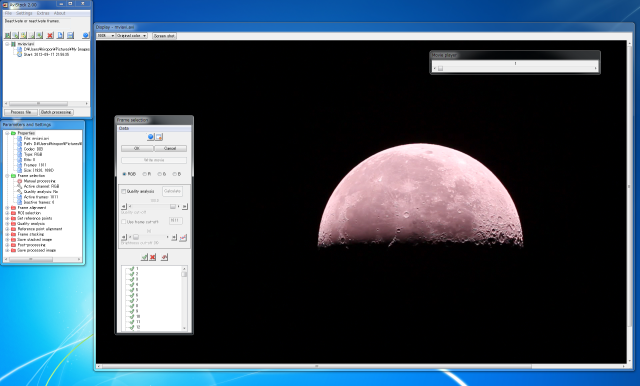Screen dimensions: 640x386
Task: Click the red X remove icon in AviStack toolbar
Action: point(50,35)
